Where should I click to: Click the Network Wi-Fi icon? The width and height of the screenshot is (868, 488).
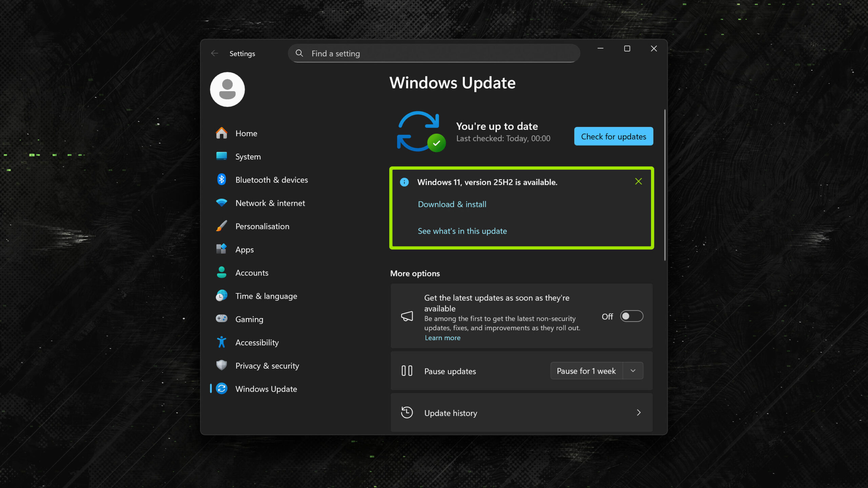pyautogui.click(x=221, y=203)
